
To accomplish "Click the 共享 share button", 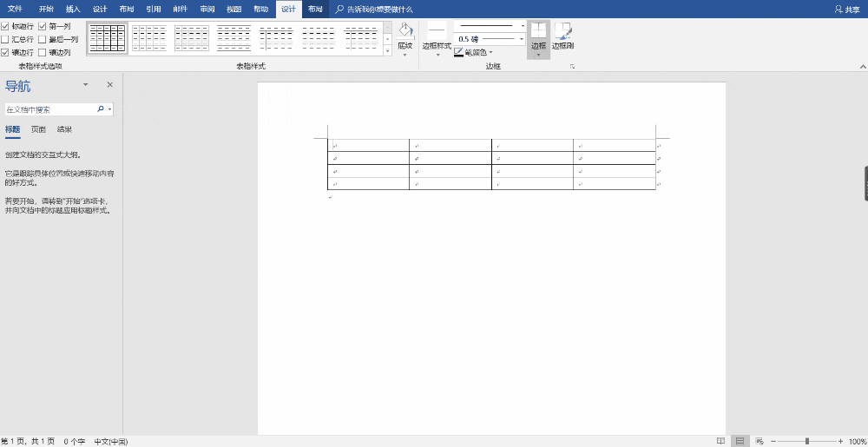I will (847, 10).
